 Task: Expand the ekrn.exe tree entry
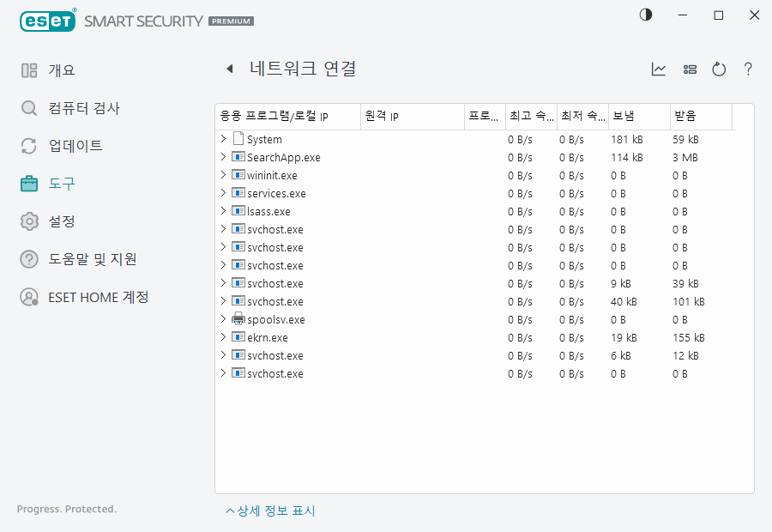point(223,337)
